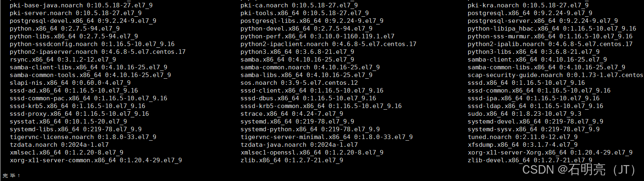Click tigervnc-license.noarch package line
This screenshot has width=644, height=181.
tap(83, 137)
